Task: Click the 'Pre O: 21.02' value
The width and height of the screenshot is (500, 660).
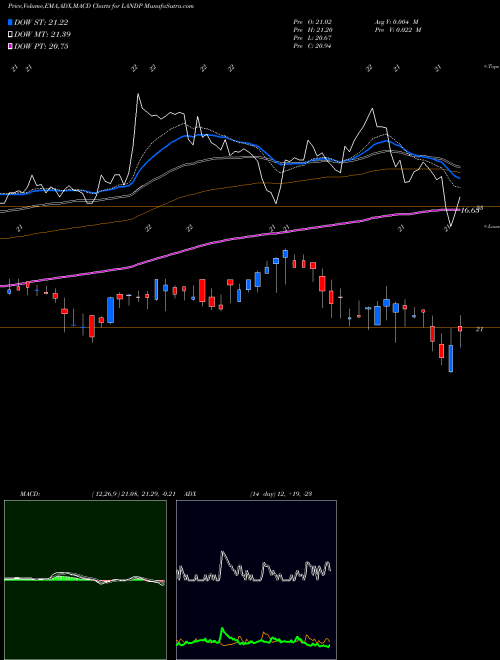Action: [312, 21]
